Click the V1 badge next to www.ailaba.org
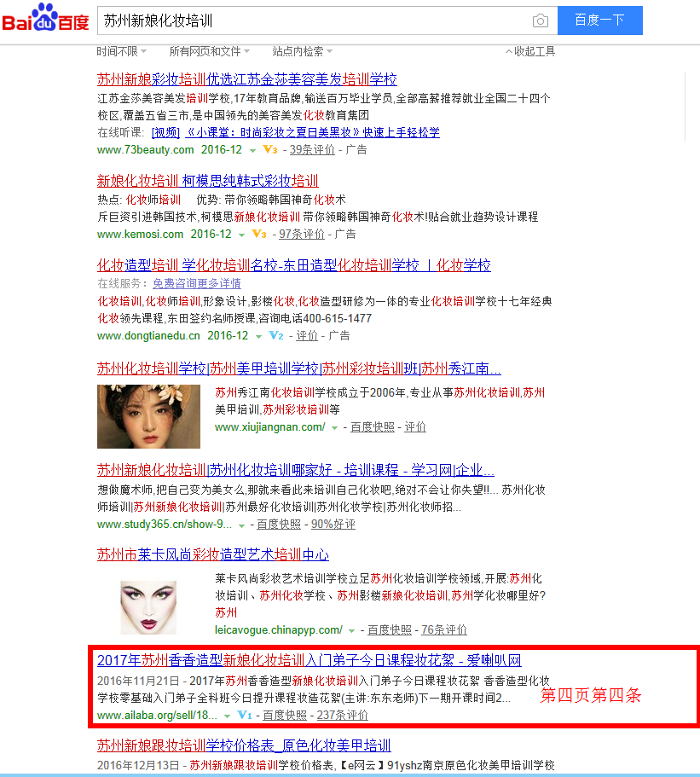Image resolution: width=700 pixels, height=777 pixels. tap(245, 715)
